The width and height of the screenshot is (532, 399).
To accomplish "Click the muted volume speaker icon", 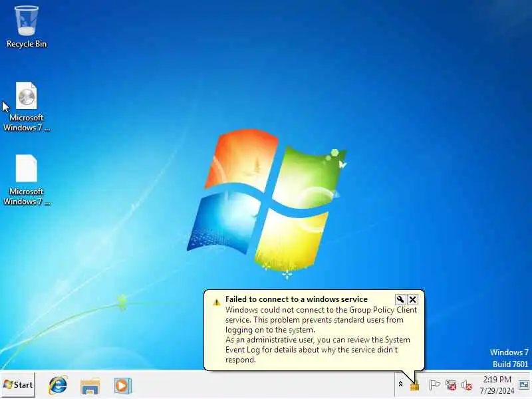I will pos(467,385).
